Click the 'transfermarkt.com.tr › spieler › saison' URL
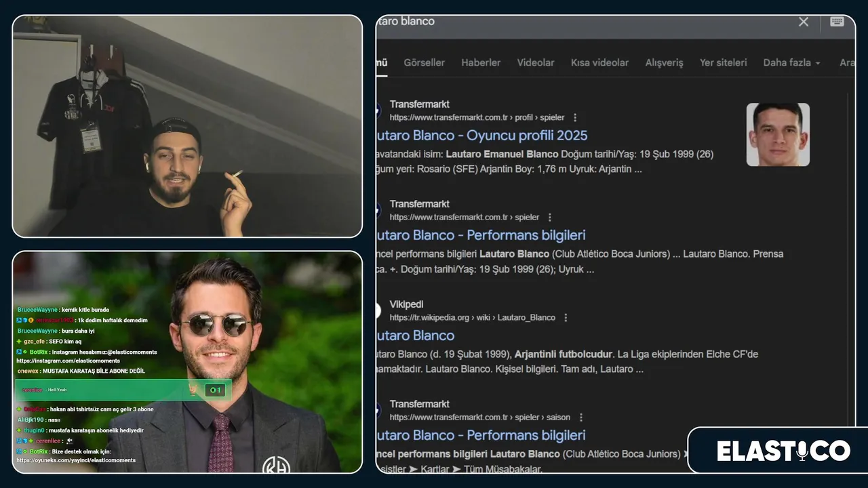Viewport: 868px width, 488px height. pos(480,417)
